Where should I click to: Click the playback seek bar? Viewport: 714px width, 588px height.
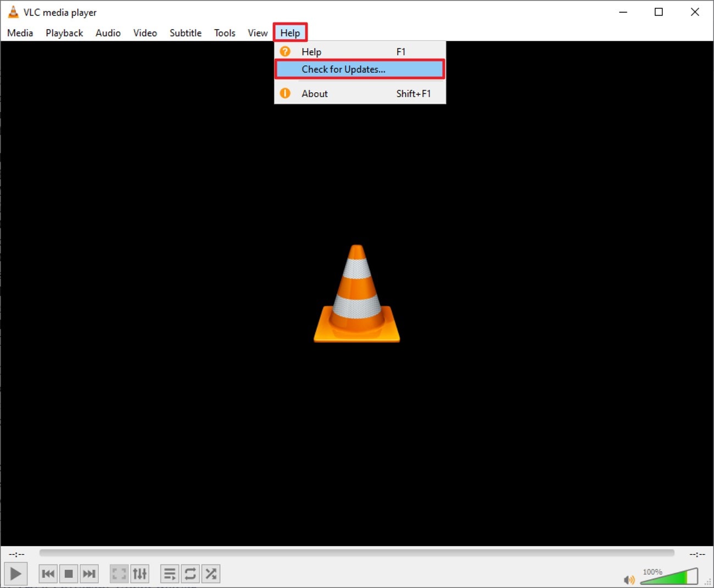click(x=357, y=553)
